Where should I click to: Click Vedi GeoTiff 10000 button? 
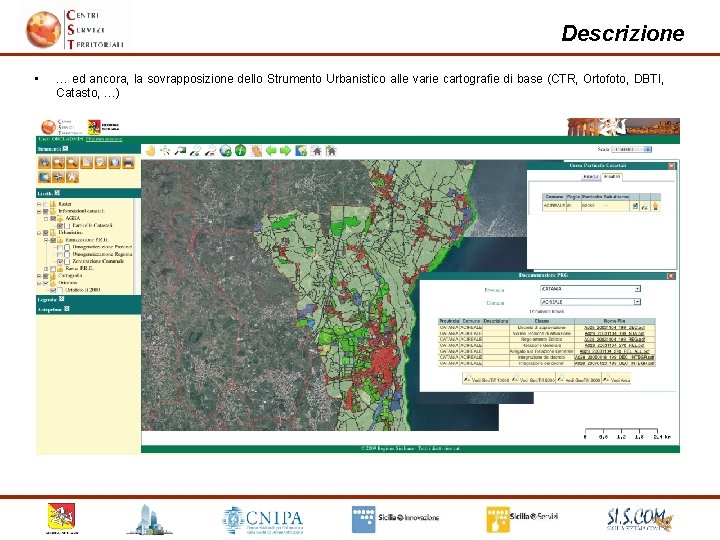point(486,378)
